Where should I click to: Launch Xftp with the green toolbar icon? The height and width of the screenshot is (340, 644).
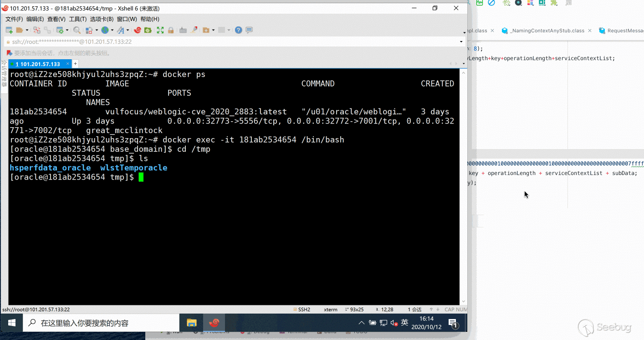tap(148, 30)
